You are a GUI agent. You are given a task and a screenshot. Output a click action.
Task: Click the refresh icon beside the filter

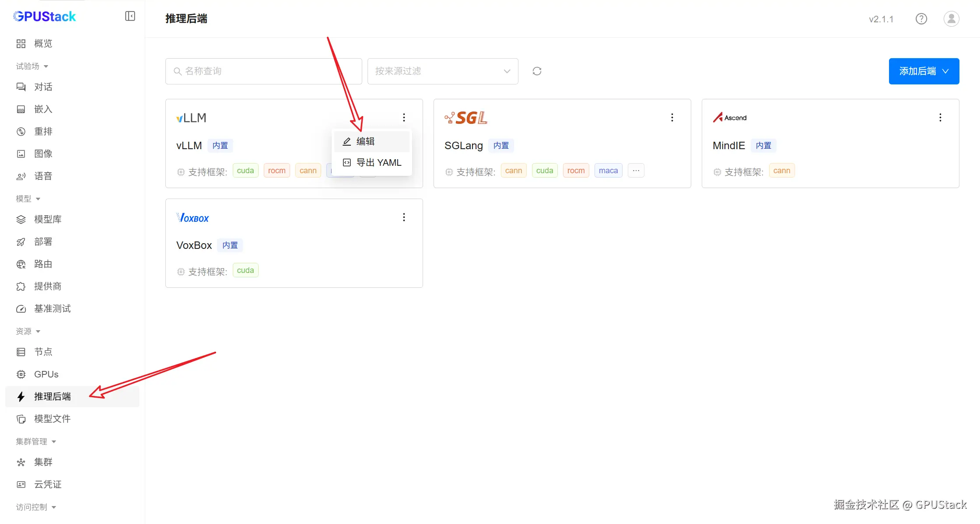pyautogui.click(x=537, y=71)
